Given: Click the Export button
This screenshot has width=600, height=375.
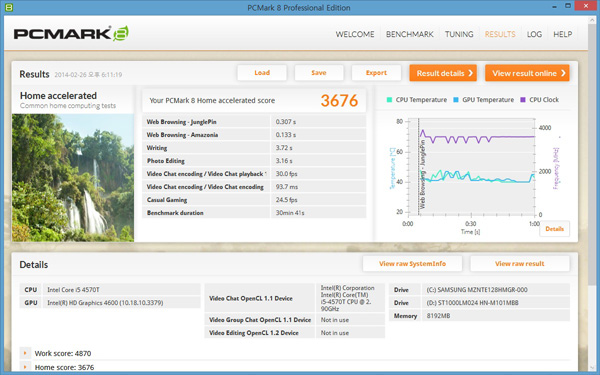Looking at the screenshot, I should click(376, 73).
